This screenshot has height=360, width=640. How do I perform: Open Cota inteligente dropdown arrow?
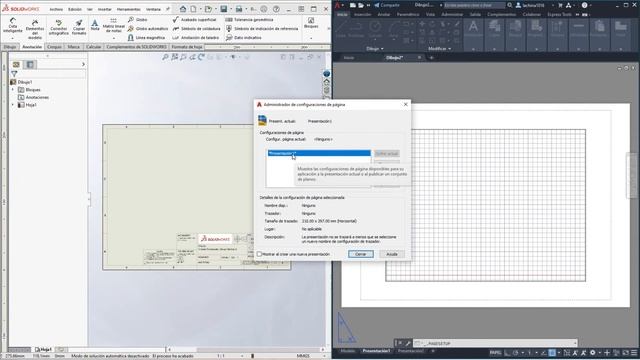(13, 38)
